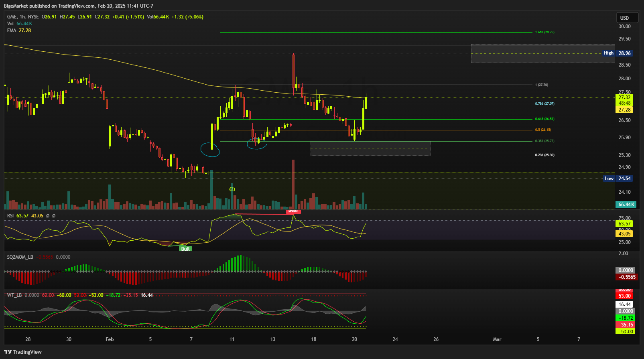Click the USD currency button
Viewport: 644px width, 359px height.
[x=627, y=18]
